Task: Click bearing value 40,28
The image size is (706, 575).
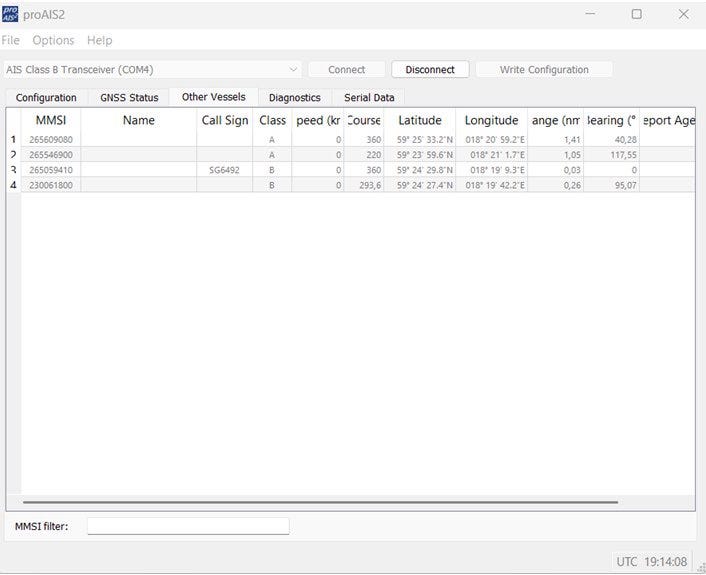Action: click(611, 140)
